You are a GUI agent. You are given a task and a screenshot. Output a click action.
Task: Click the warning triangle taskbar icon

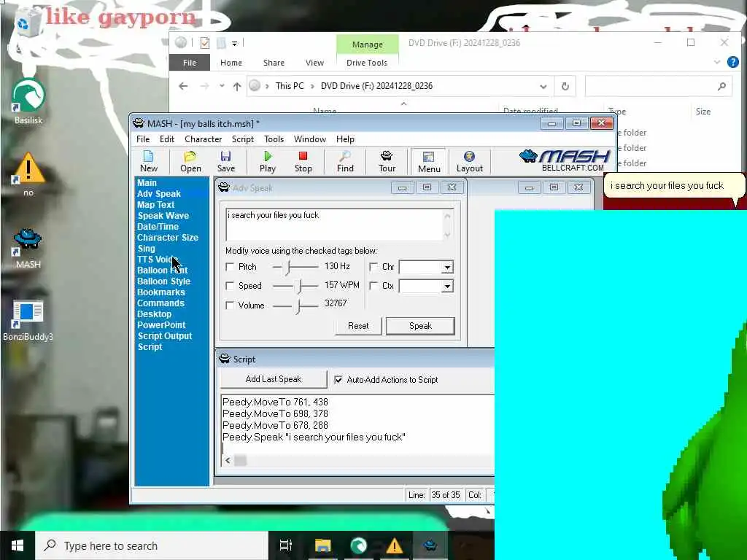point(394,545)
